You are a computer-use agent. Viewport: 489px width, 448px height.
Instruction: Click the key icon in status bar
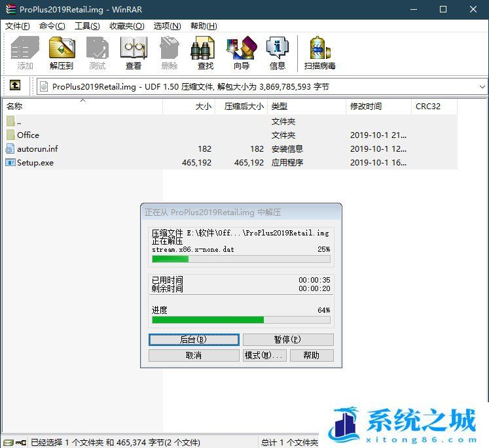(x=21, y=442)
